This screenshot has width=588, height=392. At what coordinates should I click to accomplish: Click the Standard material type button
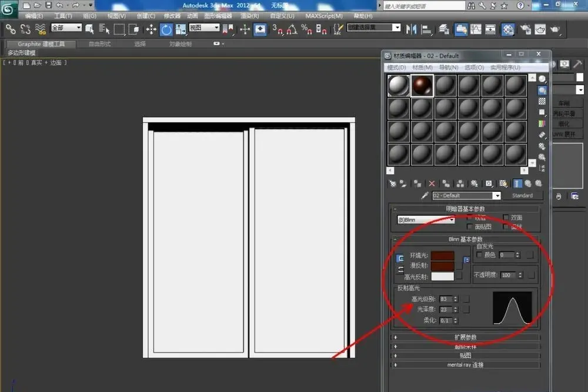point(522,195)
